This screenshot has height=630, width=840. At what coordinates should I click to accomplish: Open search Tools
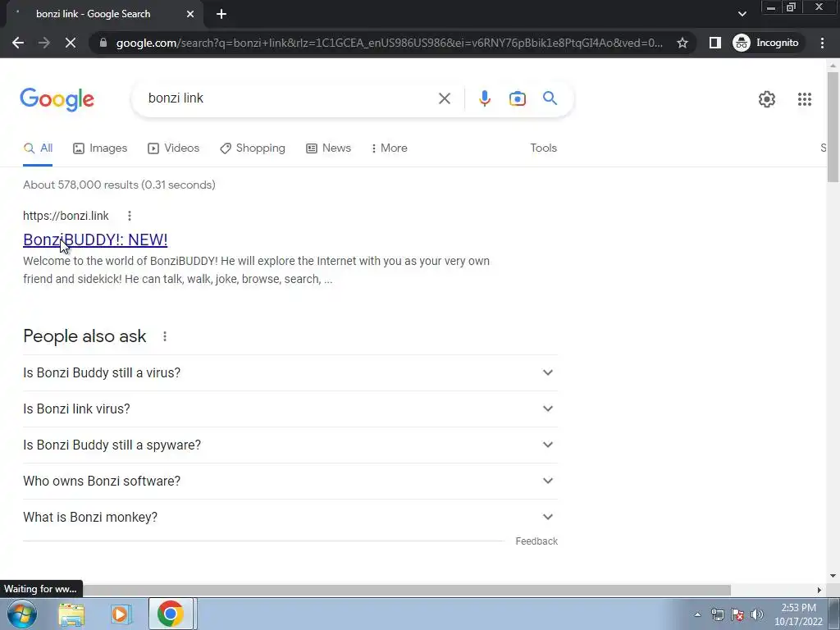(x=543, y=148)
